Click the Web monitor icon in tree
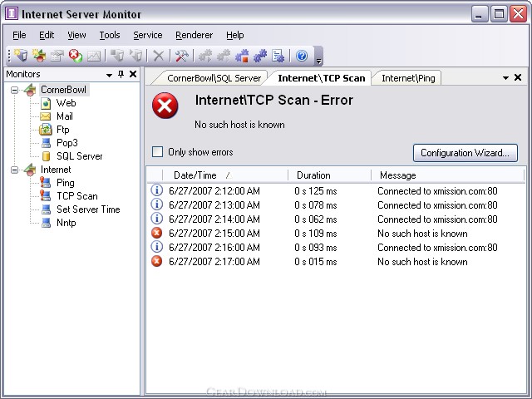Screen dimensions: 532x399 pos(46,103)
